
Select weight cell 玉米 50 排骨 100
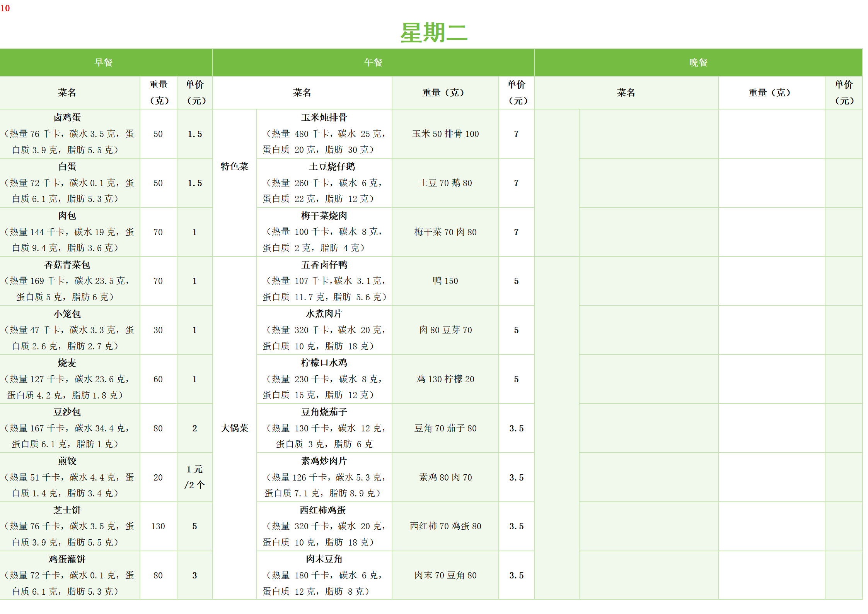(445, 134)
